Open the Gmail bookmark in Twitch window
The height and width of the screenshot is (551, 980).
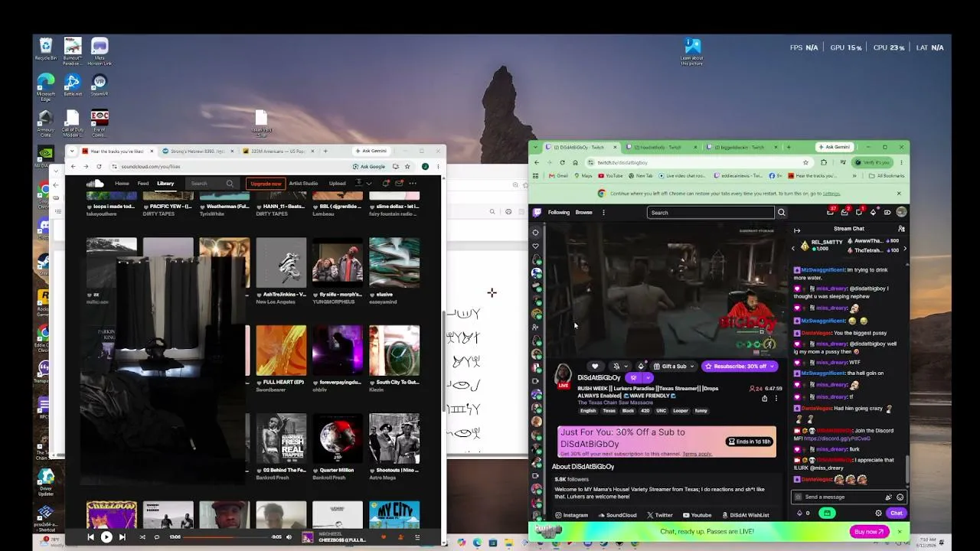coord(558,176)
